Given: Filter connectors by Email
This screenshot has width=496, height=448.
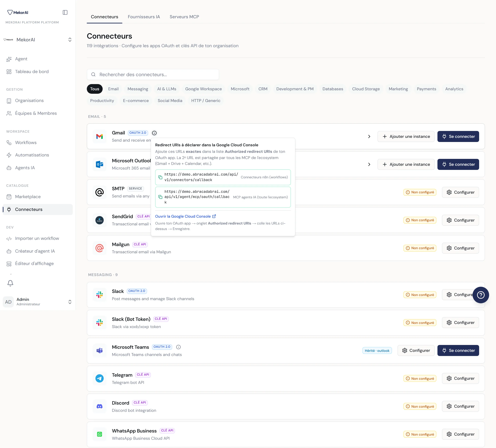Looking at the screenshot, I should pyautogui.click(x=113, y=89).
